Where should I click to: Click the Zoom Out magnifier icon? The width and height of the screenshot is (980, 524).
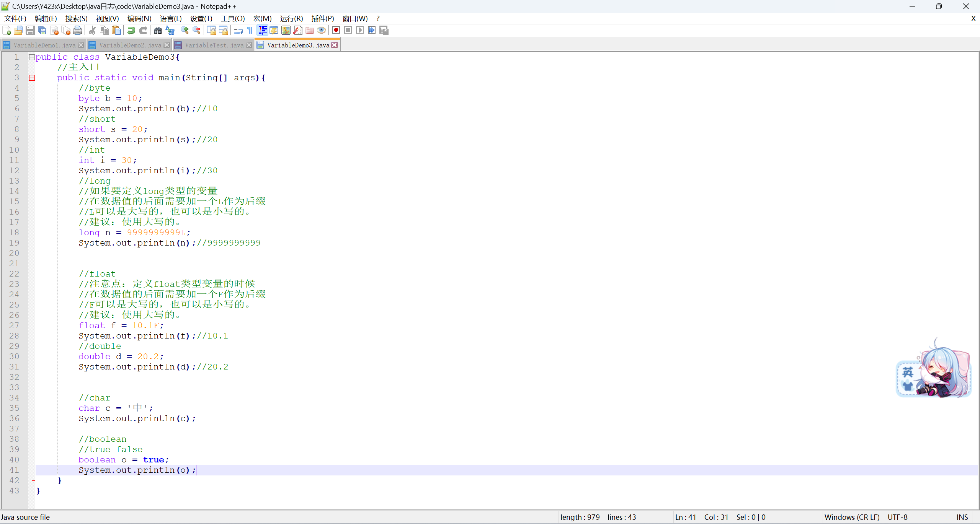coord(196,30)
